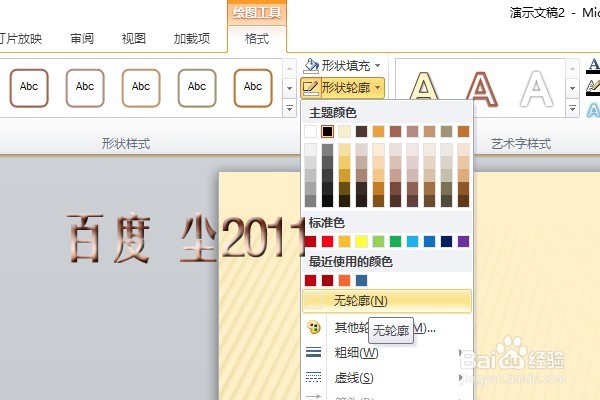The height and width of the screenshot is (400, 600).
Task: Open the text fill A icon
Action: click(x=593, y=66)
